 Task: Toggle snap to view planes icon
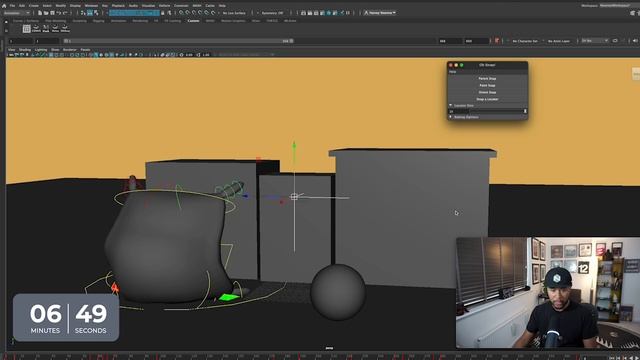tap(207, 13)
